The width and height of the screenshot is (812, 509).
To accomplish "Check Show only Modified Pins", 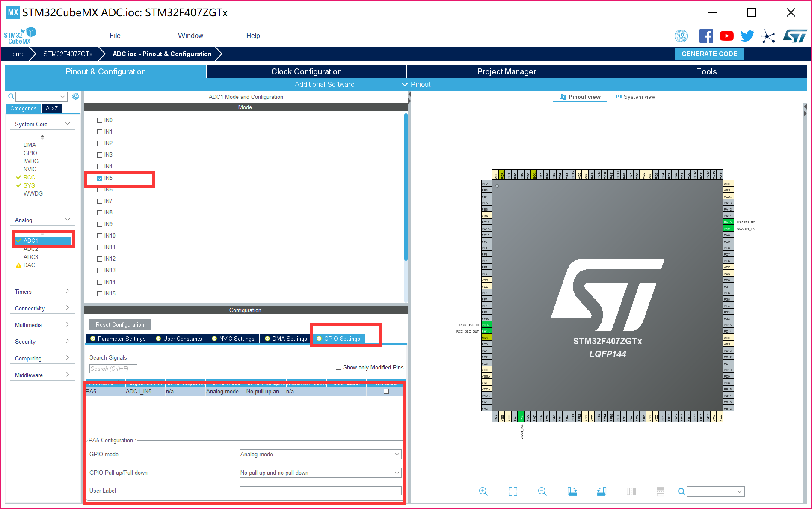I will click(338, 367).
